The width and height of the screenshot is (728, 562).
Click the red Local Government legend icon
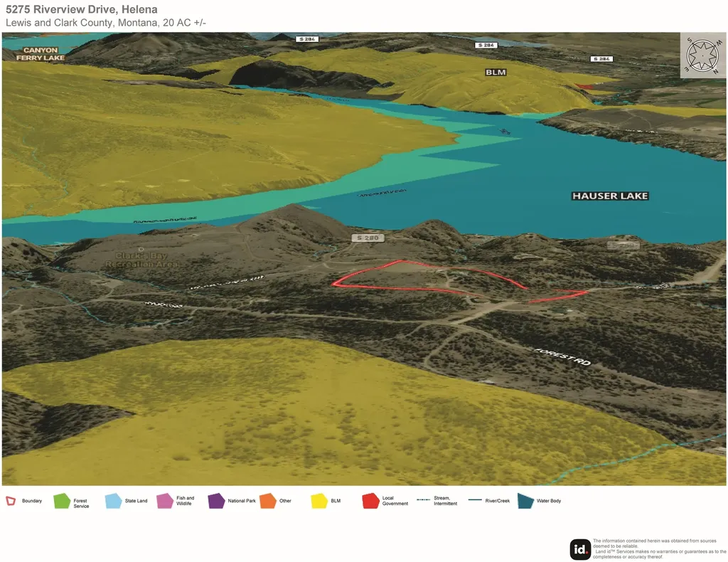coord(370,501)
